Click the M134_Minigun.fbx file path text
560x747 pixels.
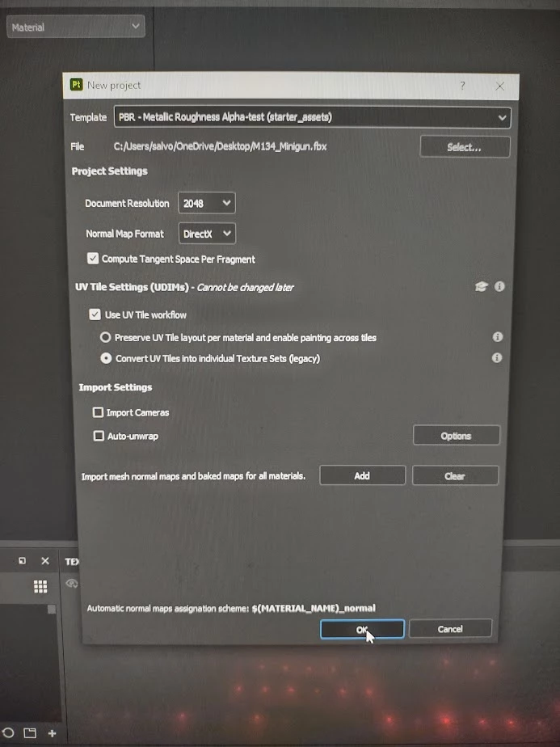(x=220, y=146)
